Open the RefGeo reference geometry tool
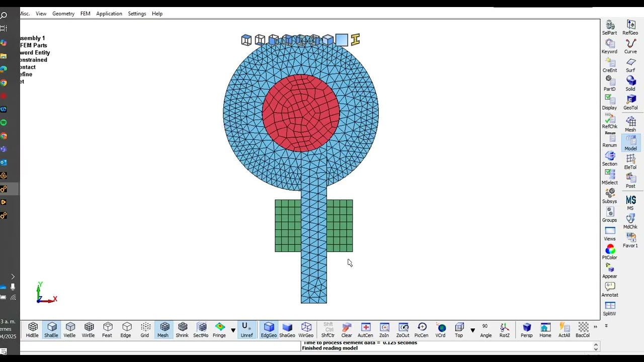The width and height of the screenshot is (644, 362). click(x=630, y=28)
